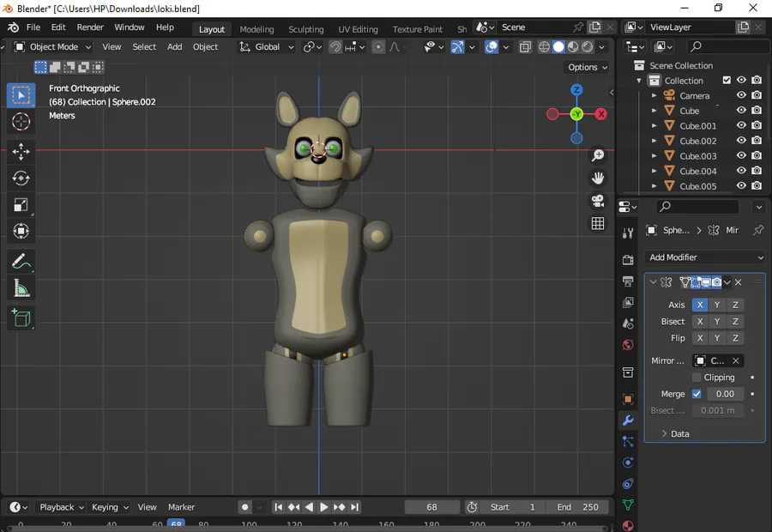Toggle proportional editing button
Viewport: 772px width, 532px height.
click(378, 47)
